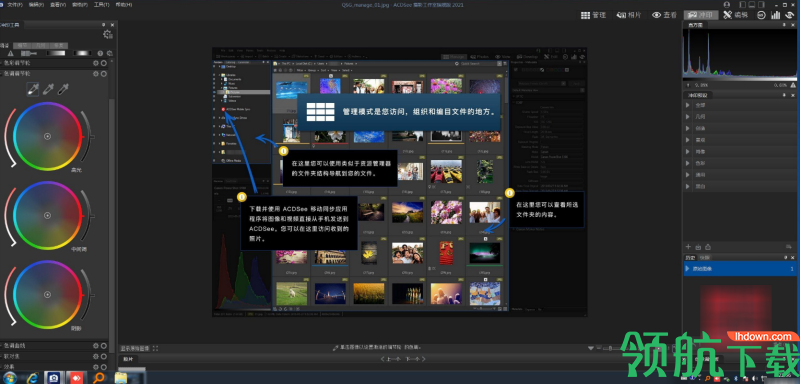Image resolution: width=800 pixels, height=384 pixels.
Task: Select the first eyedropper in tone wheels
Action: 33,90
